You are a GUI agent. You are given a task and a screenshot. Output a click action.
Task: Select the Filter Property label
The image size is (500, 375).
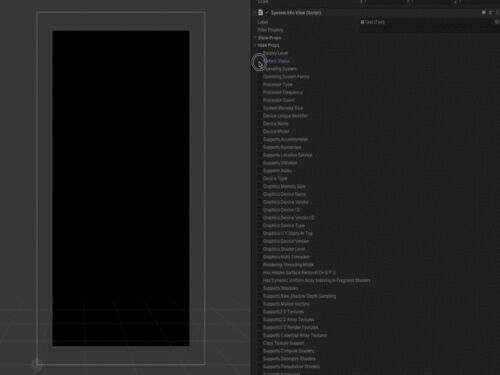pyautogui.click(x=270, y=30)
